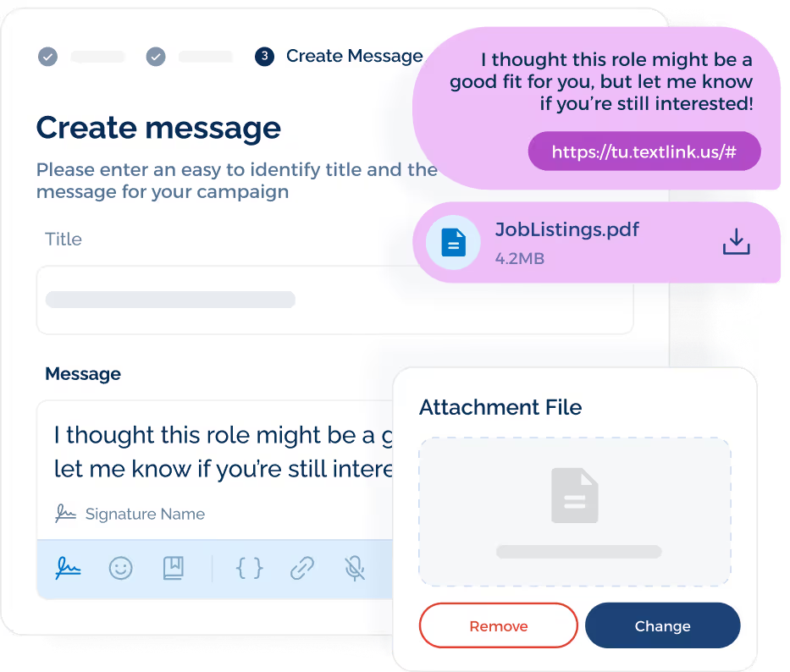The image size is (790, 672).
Task: Click inside the Title input field
Action: pyautogui.click(x=334, y=300)
